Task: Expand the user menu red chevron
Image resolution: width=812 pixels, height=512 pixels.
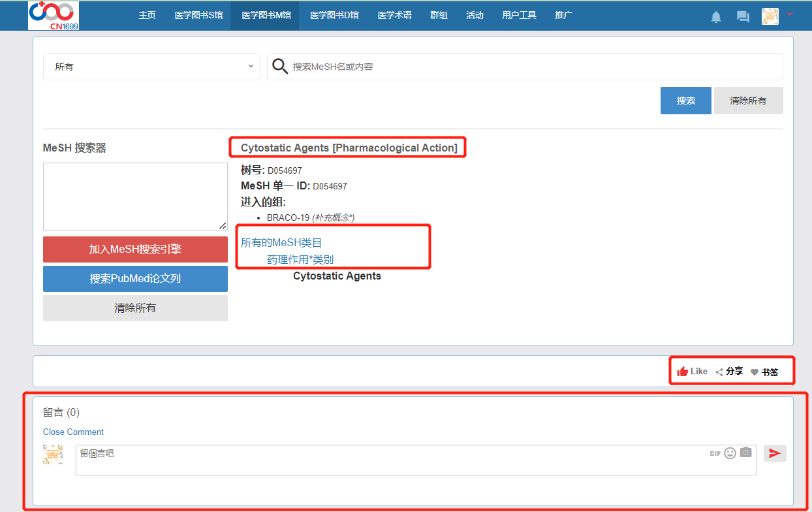Action: (x=790, y=14)
